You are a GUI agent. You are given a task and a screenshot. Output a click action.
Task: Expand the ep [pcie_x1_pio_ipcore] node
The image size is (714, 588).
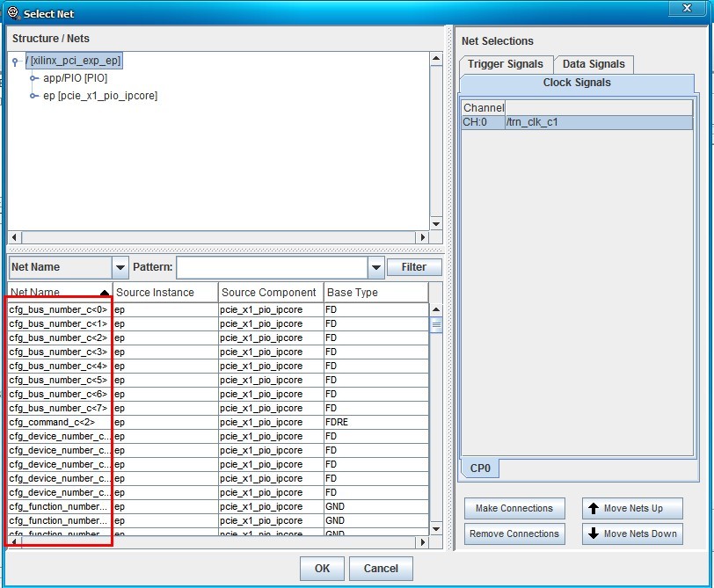click(33, 96)
